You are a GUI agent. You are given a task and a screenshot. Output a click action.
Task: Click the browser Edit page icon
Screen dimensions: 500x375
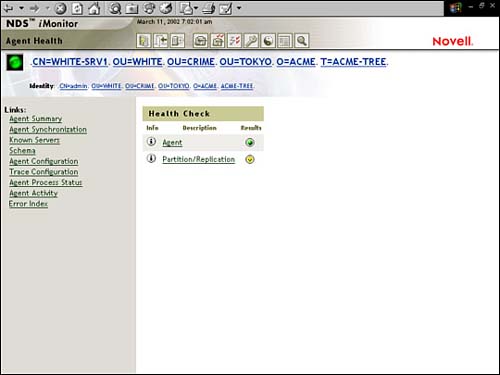point(226,8)
